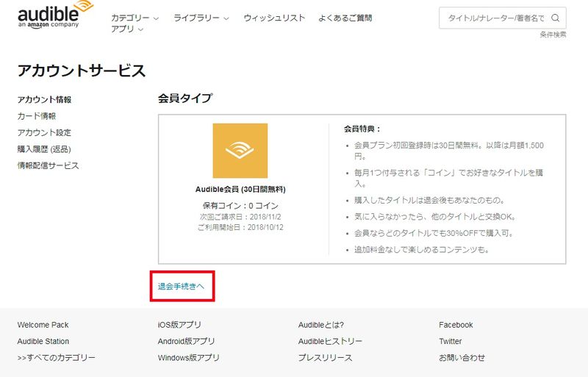The height and width of the screenshot is (377, 588).
Task: Open the お問い合わせ contact link
Action: tap(462, 358)
